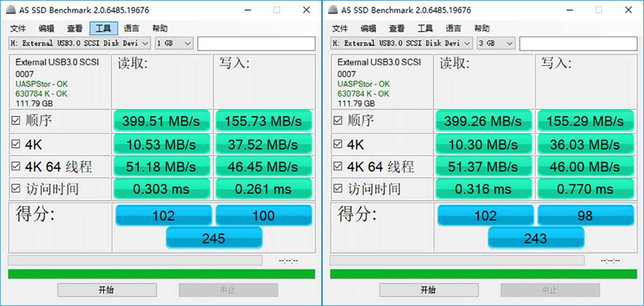Viewport: 644px width, 306px height.
Task: Click 0.303 ms read access time
Action: (x=162, y=189)
